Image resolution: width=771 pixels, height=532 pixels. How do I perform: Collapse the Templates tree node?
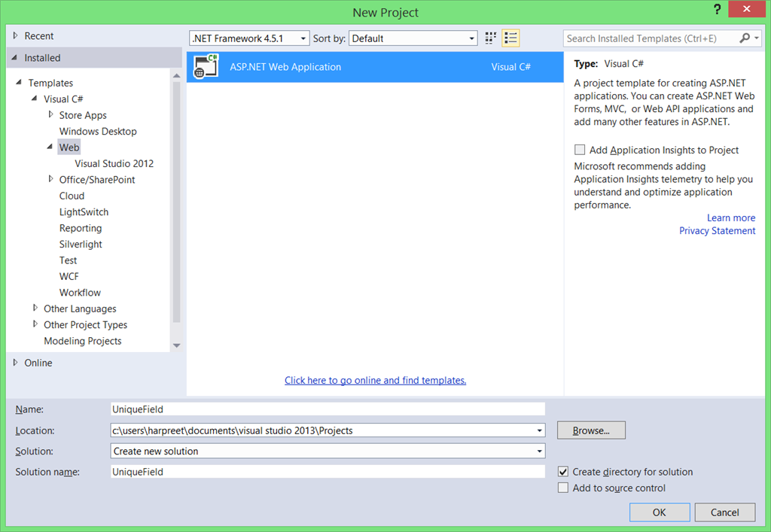19,82
